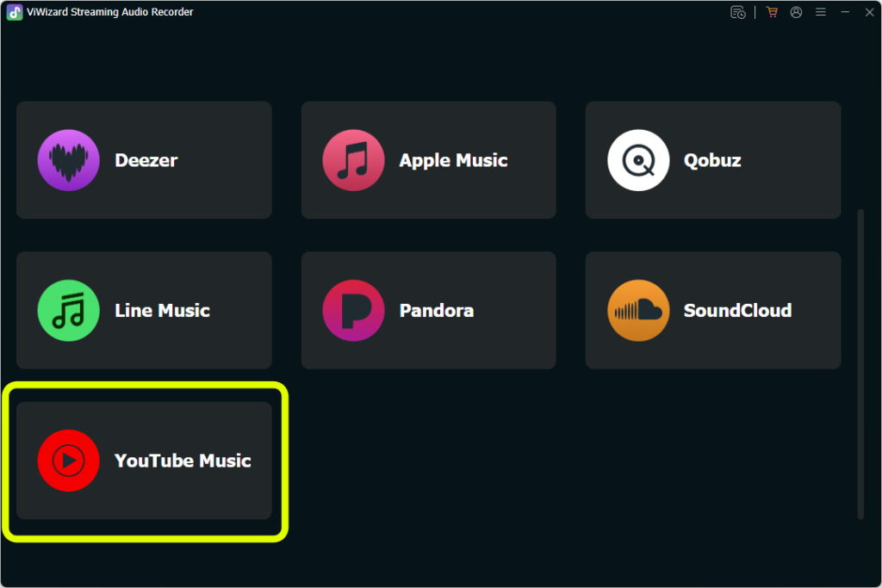This screenshot has width=882, height=588.
Task: Click the purple Deezer heart icon
Action: click(68, 160)
